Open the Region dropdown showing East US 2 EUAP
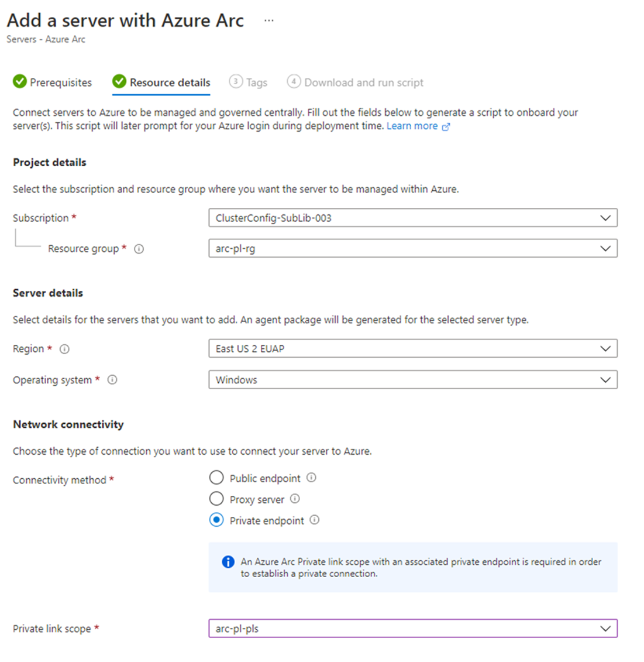The width and height of the screenshot is (644, 662). [x=412, y=348]
